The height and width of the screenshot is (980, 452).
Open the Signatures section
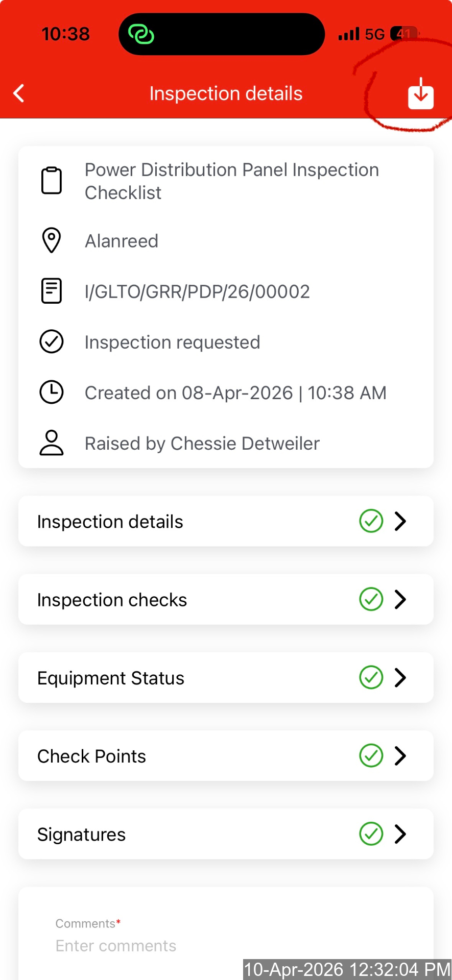[82, 835]
